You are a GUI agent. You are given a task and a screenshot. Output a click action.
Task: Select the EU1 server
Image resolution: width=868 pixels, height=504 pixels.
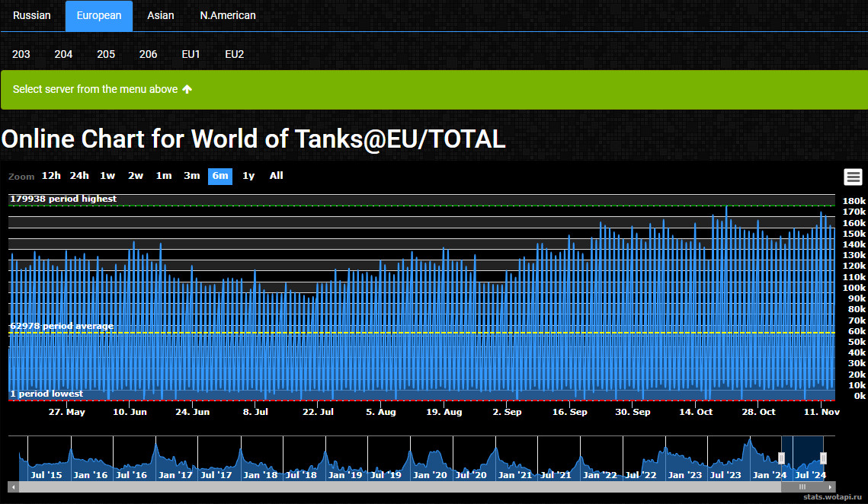191,54
